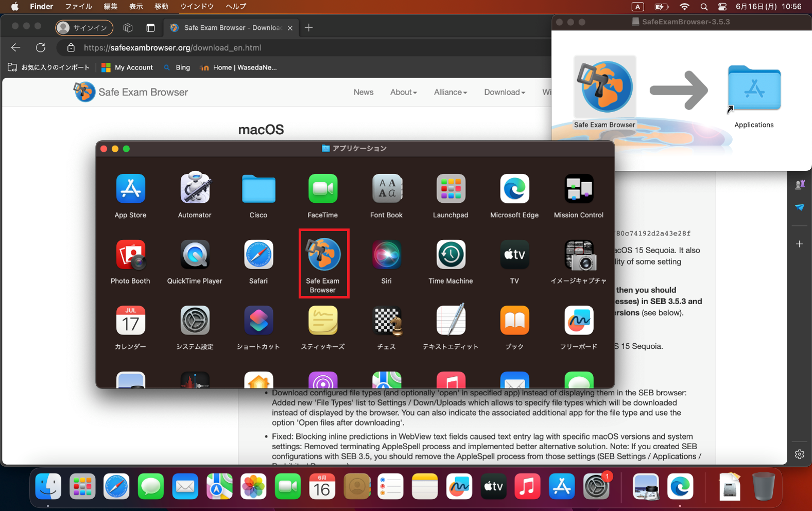Open a new tab in Edge
This screenshot has width=812, height=511.
pyautogui.click(x=309, y=28)
